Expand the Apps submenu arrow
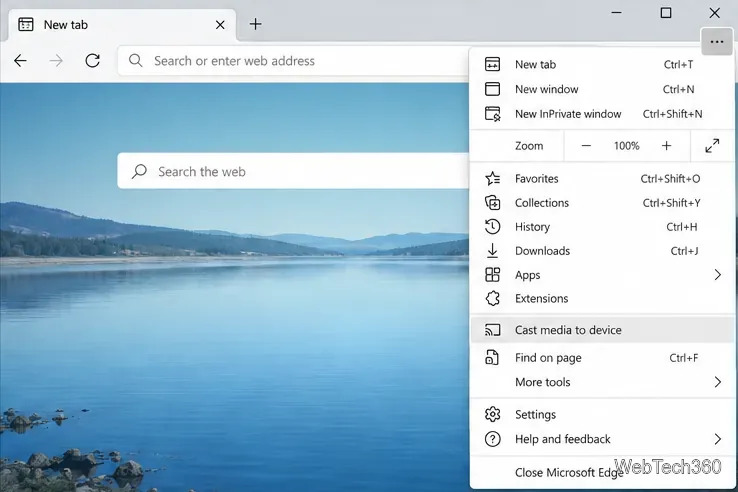Image resolution: width=738 pixels, height=492 pixels. coord(717,275)
